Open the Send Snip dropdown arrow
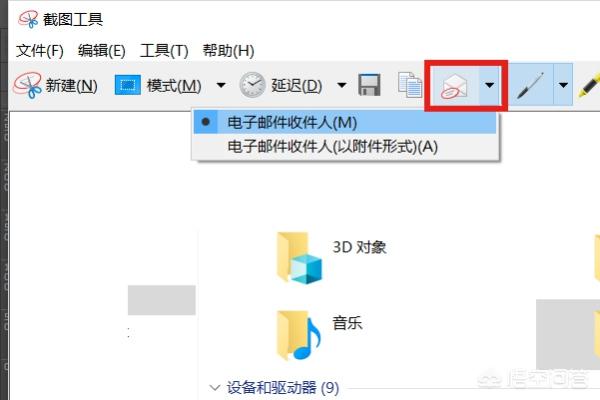The width and height of the screenshot is (600, 400). (x=490, y=85)
